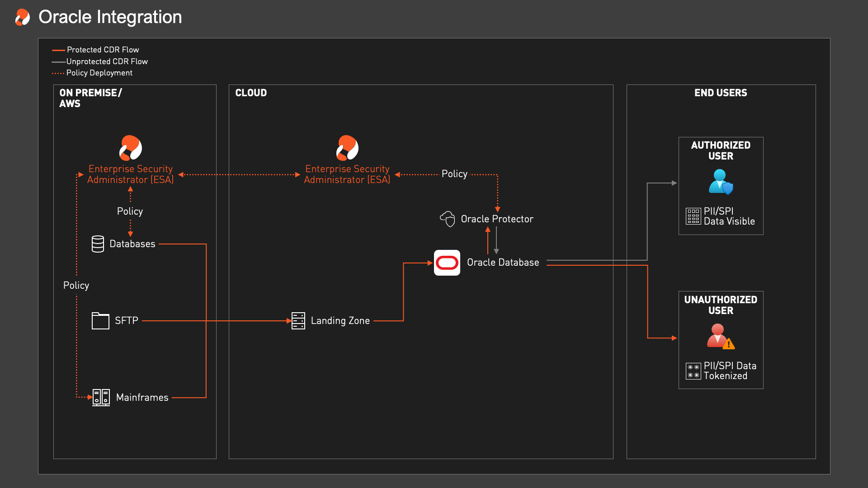Select the Oracle Protector cloud shield icon
The height and width of the screenshot is (488, 868).
[x=448, y=219]
